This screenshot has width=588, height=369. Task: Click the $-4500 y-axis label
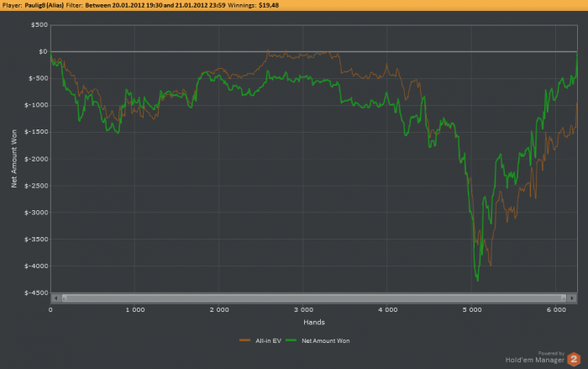pos(36,293)
